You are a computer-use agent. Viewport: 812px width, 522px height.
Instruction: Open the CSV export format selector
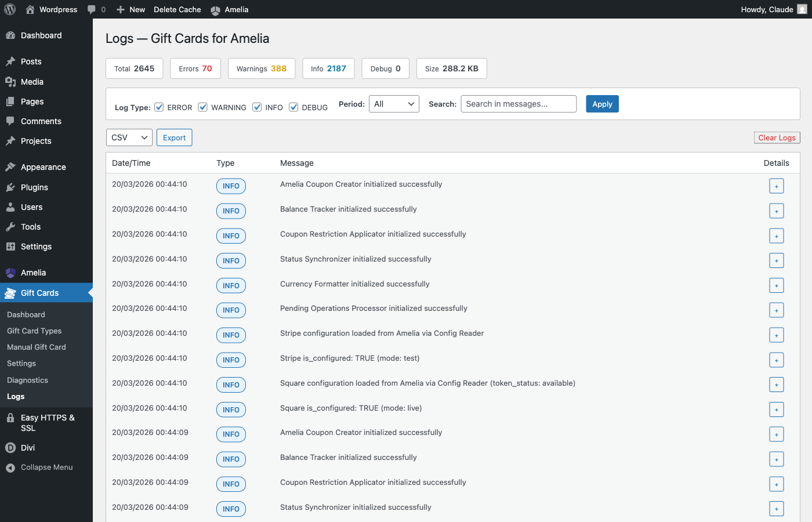coord(129,137)
